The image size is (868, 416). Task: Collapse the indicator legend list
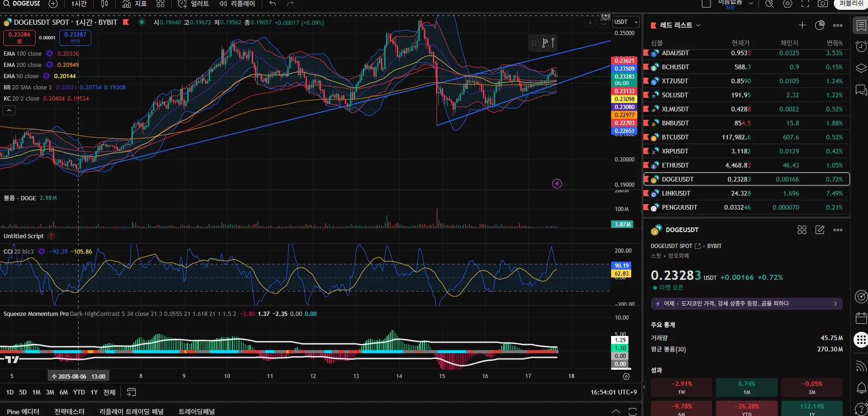9,110
